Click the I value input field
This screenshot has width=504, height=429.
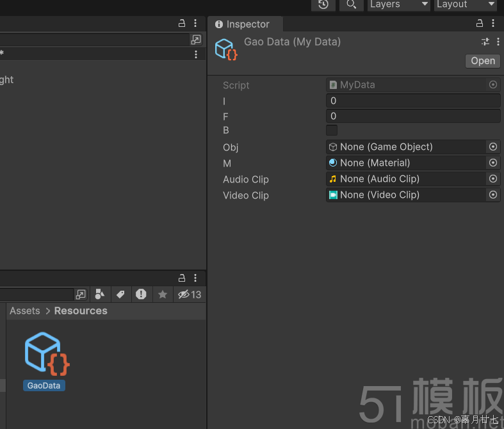[x=413, y=101]
